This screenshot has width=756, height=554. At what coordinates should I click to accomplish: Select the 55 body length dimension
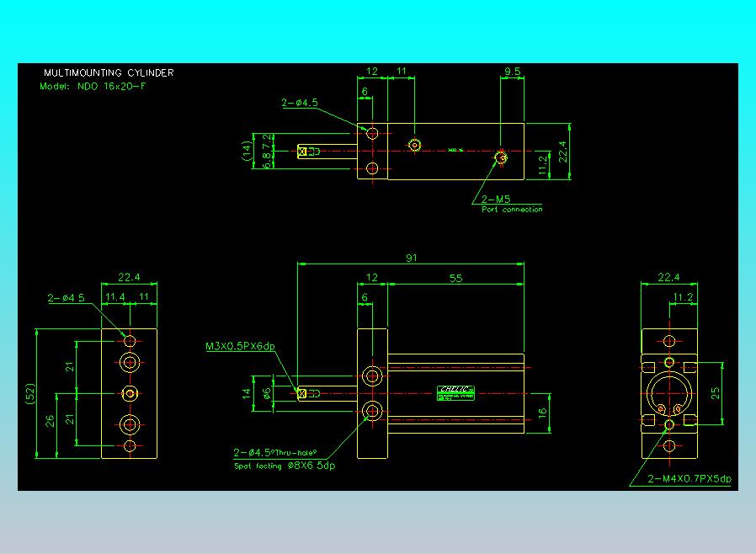pos(455,278)
